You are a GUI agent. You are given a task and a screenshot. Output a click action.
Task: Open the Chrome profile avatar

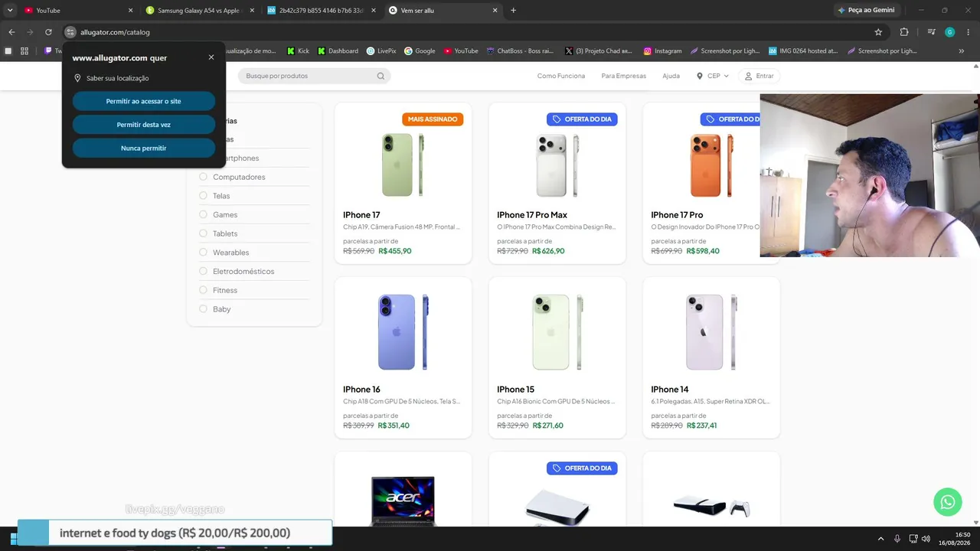point(949,32)
